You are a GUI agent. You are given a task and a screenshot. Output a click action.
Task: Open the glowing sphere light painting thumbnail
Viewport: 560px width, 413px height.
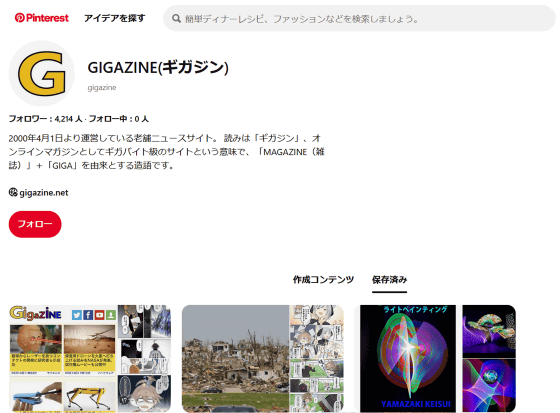[489, 386]
